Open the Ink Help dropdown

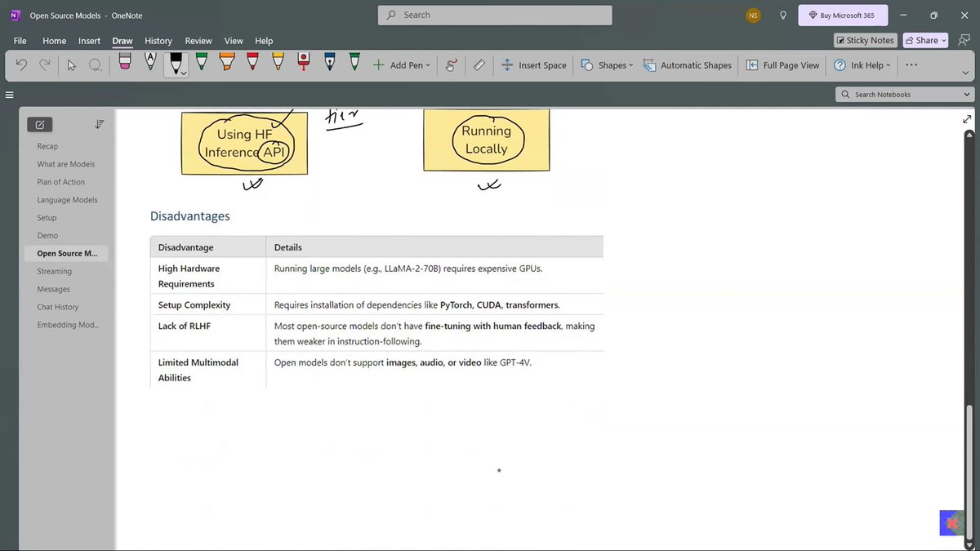[x=862, y=65]
